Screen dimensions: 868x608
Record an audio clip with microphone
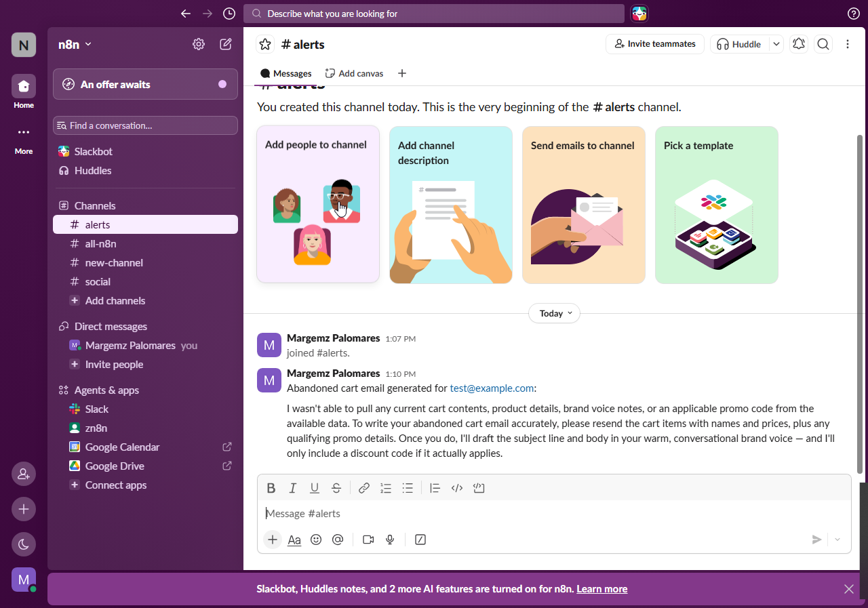pos(390,540)
